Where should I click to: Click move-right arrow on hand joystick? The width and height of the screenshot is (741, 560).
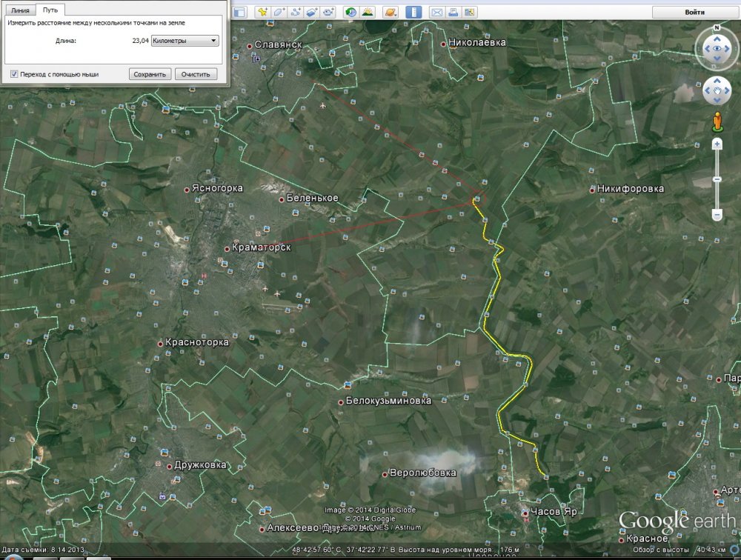(x=727, y=90)
